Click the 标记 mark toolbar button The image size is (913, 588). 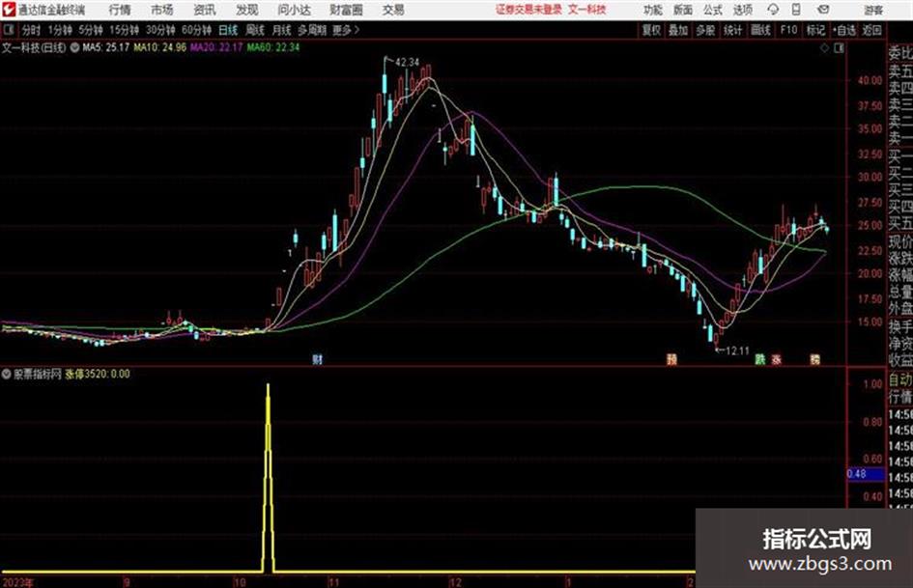(x=815, y=30)
